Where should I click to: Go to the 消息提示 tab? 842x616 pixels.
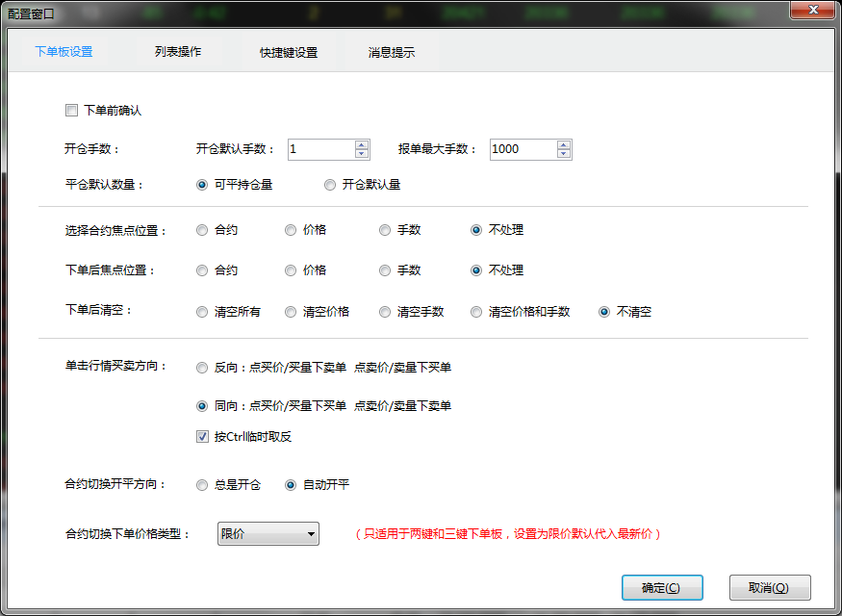[x=392, y=53]
